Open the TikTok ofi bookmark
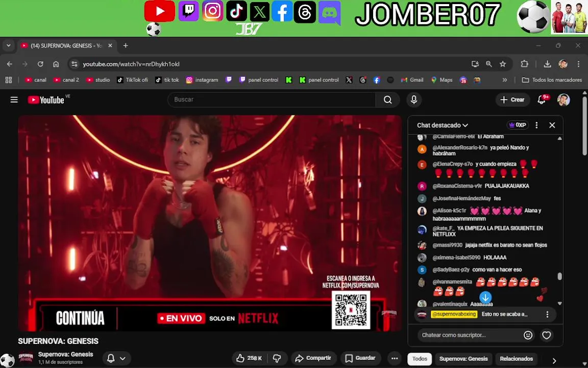 (x=132, y=80)
